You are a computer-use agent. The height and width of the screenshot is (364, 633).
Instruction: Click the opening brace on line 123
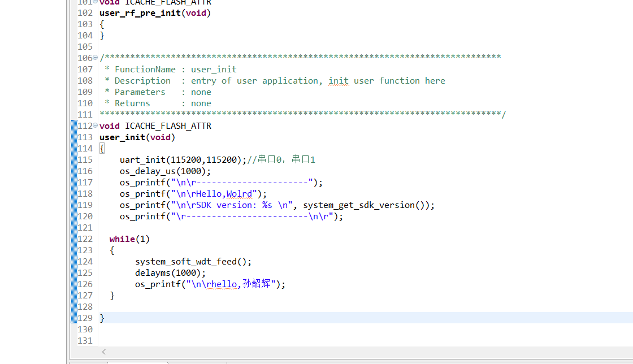[x=112, y=250]
